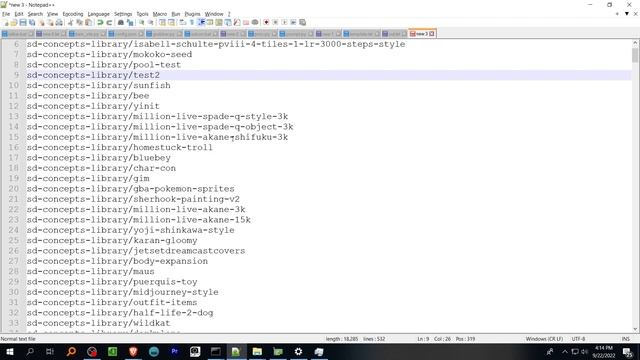
Task: Click the Copy toolbar icon
Action: point(79,22)
